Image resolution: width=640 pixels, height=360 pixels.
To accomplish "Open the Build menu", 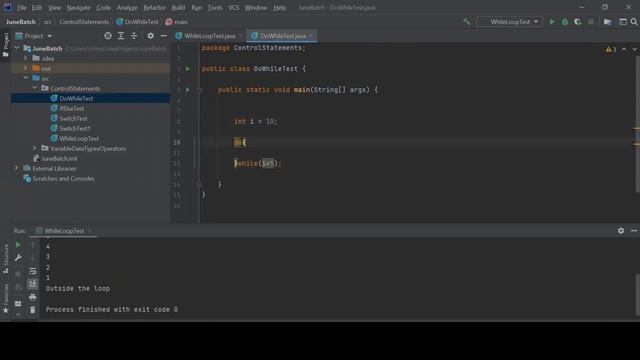I will click(x=178, y=8).
